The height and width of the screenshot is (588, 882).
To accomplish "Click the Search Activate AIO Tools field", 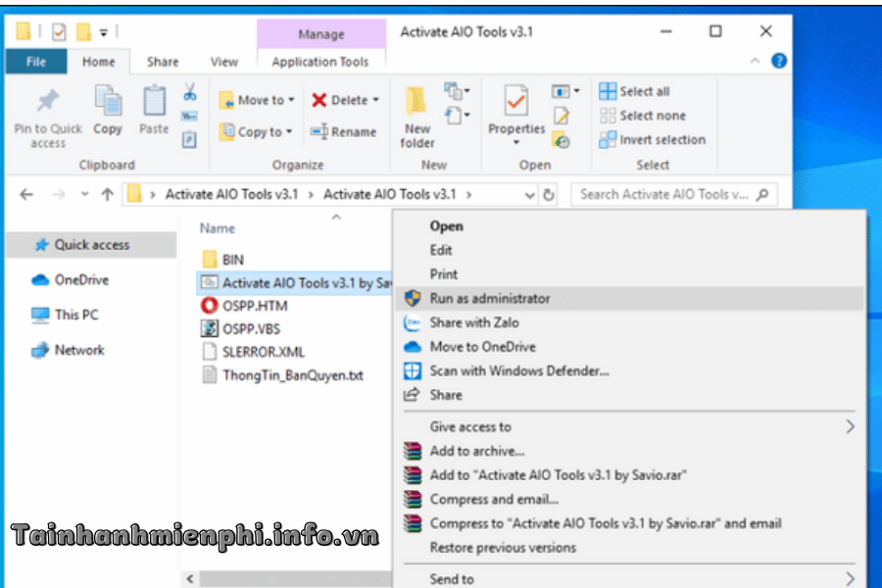I will click(x=674, y=195).
